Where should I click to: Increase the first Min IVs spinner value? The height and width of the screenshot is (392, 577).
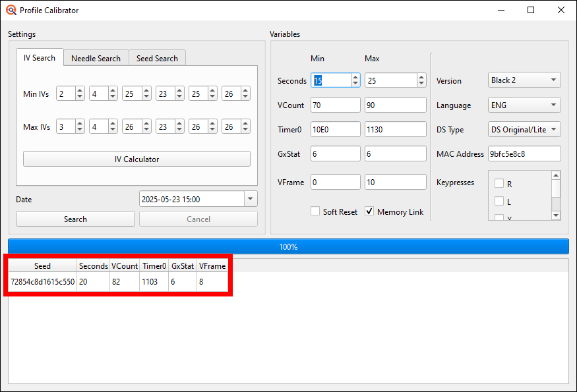pyautogui.click(x=80, y=91)
